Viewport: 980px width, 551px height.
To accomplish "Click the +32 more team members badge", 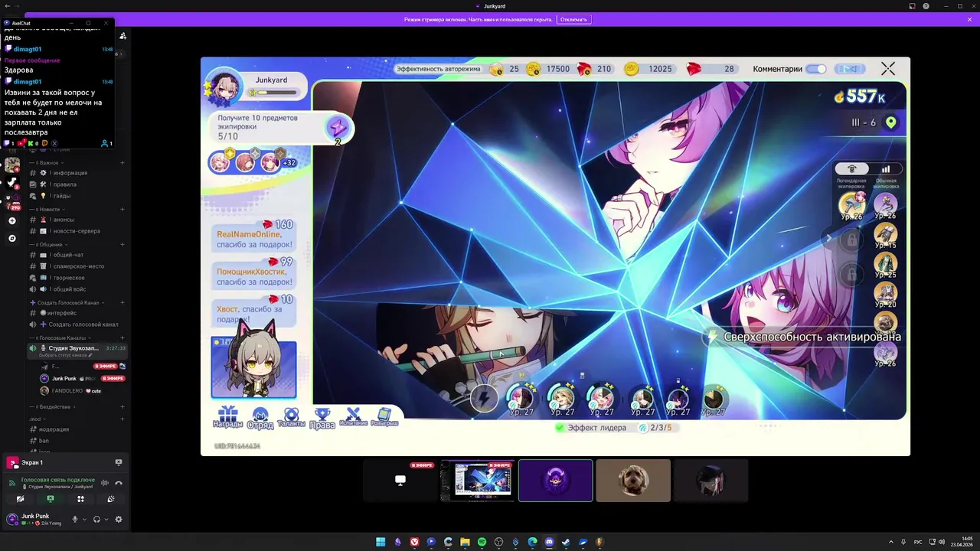I will coord(289,162).
